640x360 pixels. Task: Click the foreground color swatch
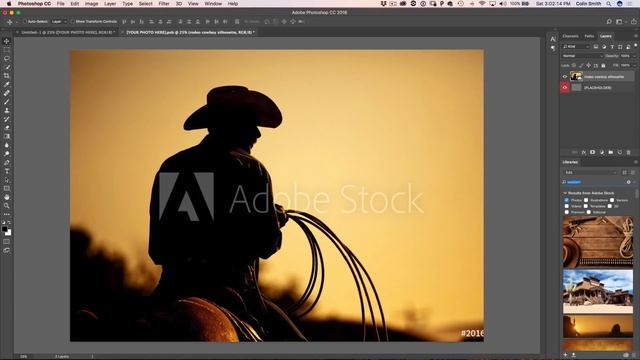[x=4, y=229]
